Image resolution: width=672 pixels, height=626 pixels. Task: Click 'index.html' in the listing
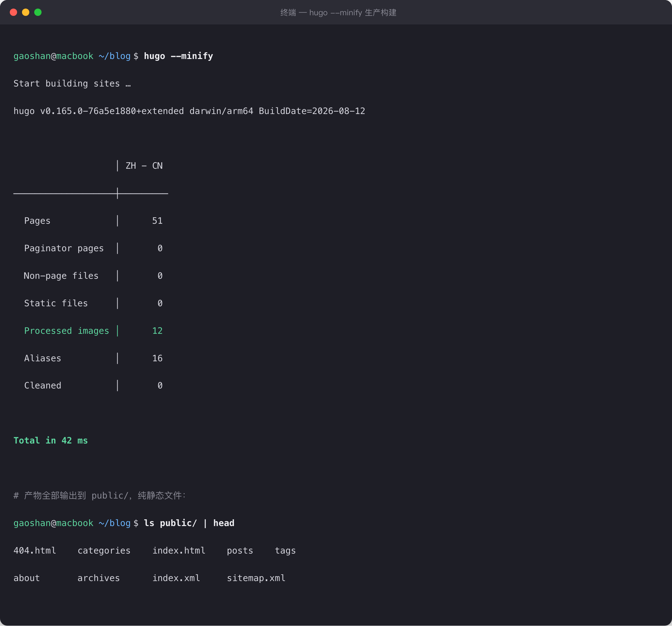(179, 551)
